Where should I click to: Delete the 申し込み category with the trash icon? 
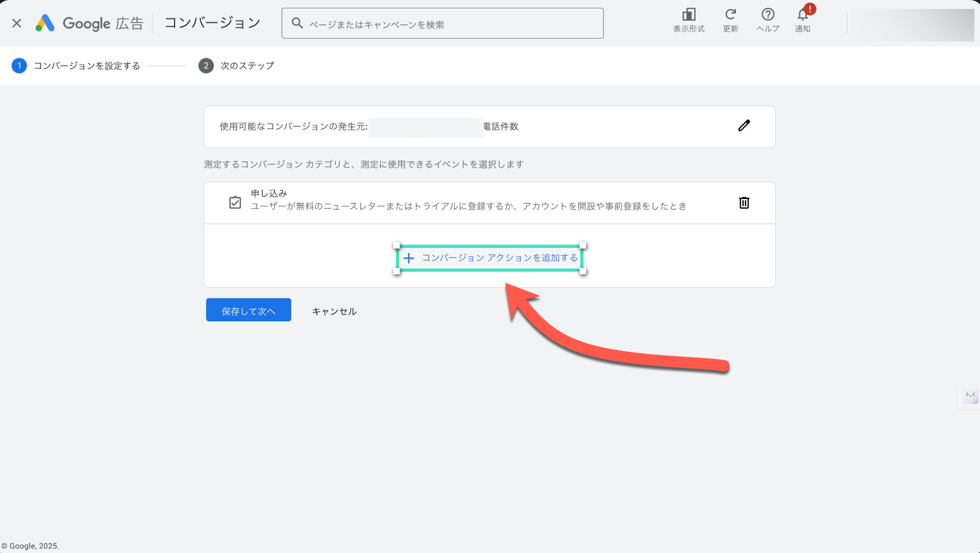pos(744,202)
